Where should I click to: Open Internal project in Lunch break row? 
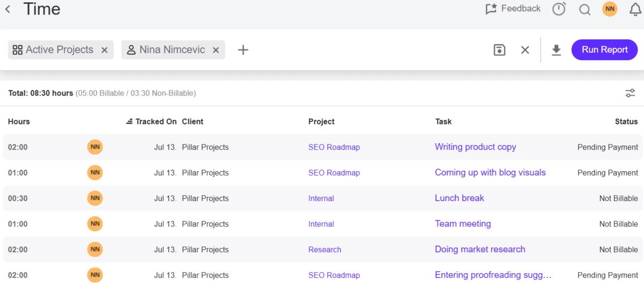[x=321, y=199]
